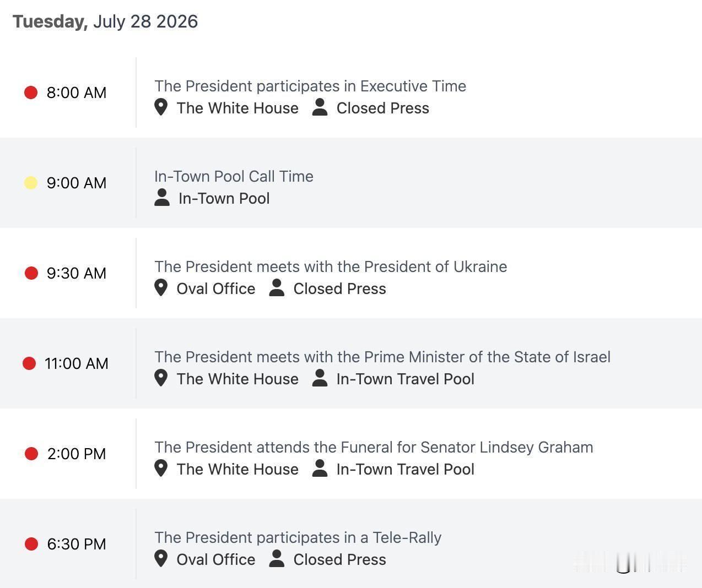702x588 pixels.
Task: Click the location pin in the Executive Time entry
Action: [161, 107]
